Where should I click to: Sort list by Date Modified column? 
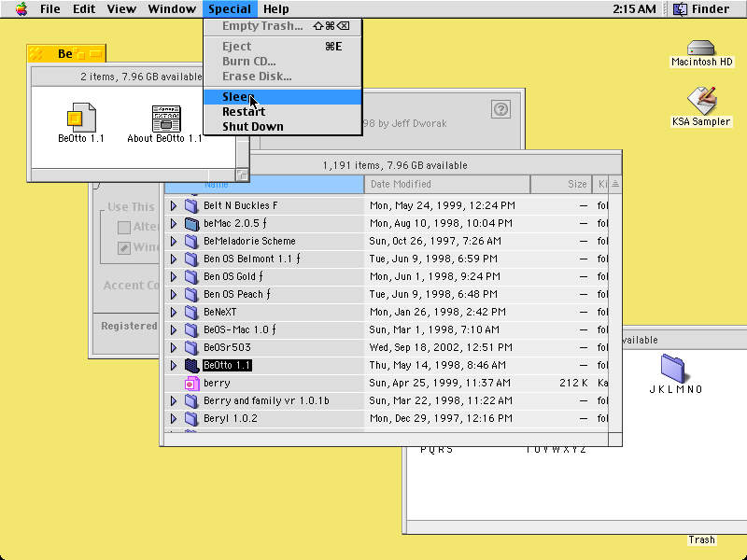(447, 184)
